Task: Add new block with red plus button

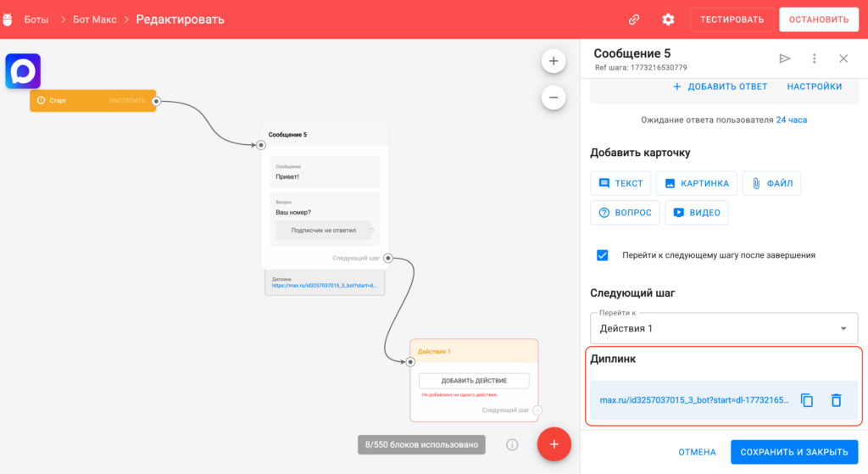Action: point(554,443)
